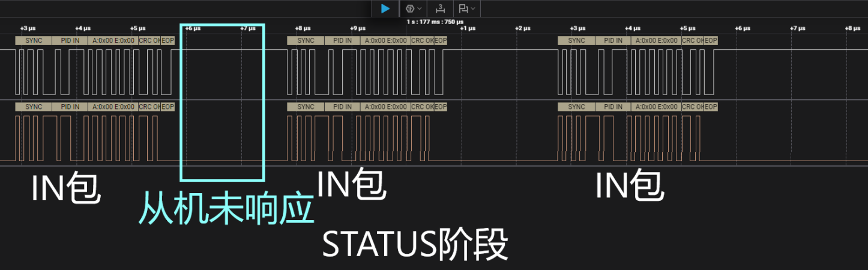Select middle packet's A:0x00 E:0x00 on top channel

(385, 40)
